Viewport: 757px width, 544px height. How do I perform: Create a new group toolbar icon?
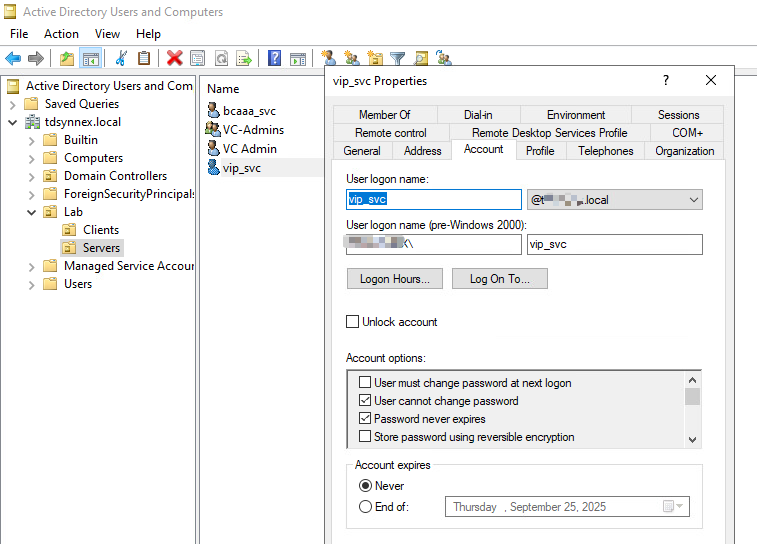click(351, 58)
